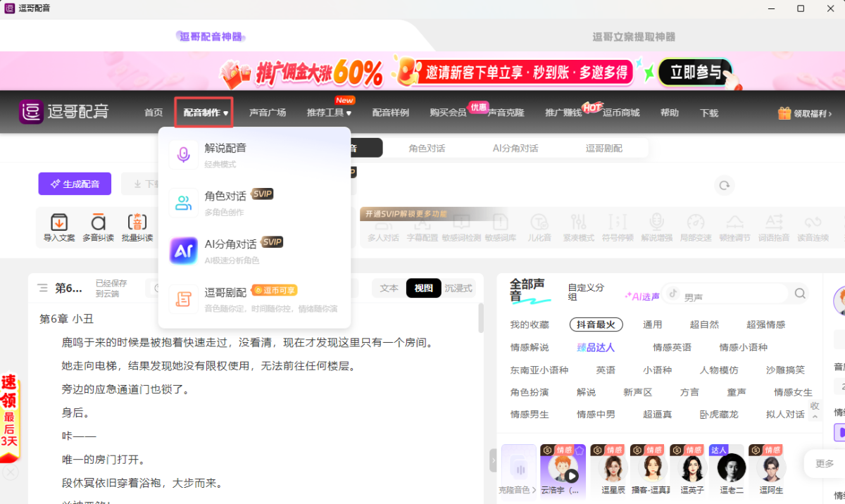This screenshot has width=845, height=504.
Task: Click the 领取福利 gift icon
Action: pyautogui.click(x=784, y=113)
